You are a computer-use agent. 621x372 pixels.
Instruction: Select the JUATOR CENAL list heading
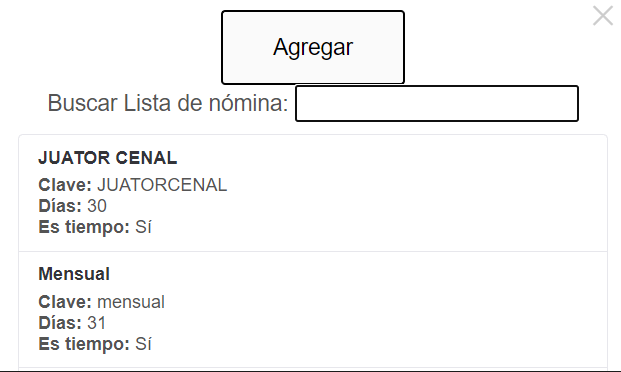point(108,158)
